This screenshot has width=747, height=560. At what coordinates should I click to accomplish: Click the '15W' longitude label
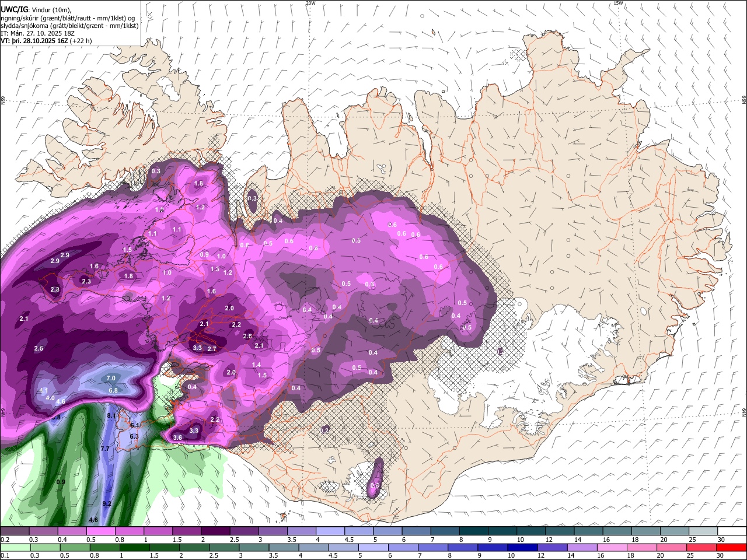coord(618,3)
